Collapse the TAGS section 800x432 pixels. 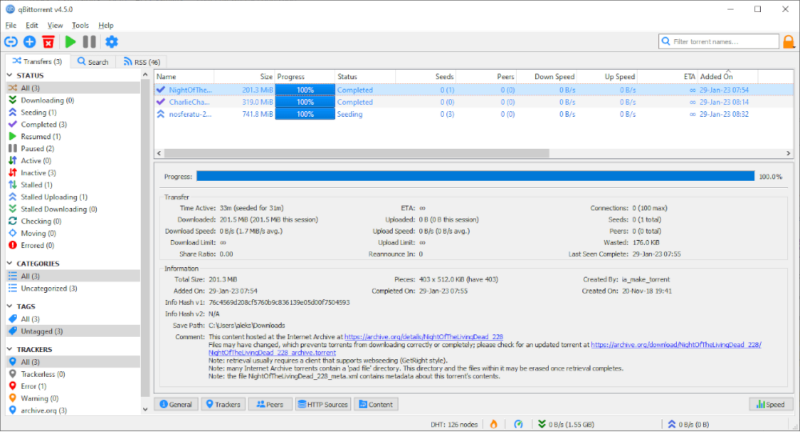(10, 307)
